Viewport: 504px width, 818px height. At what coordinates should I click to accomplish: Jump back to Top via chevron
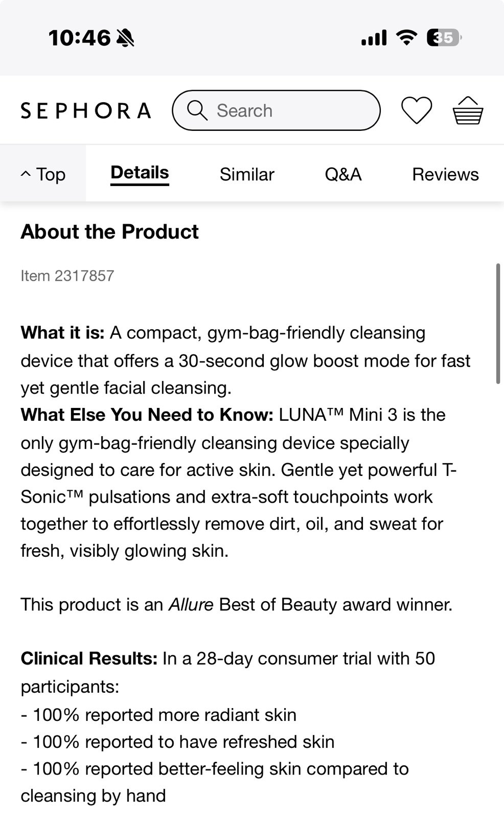(43, 174)
